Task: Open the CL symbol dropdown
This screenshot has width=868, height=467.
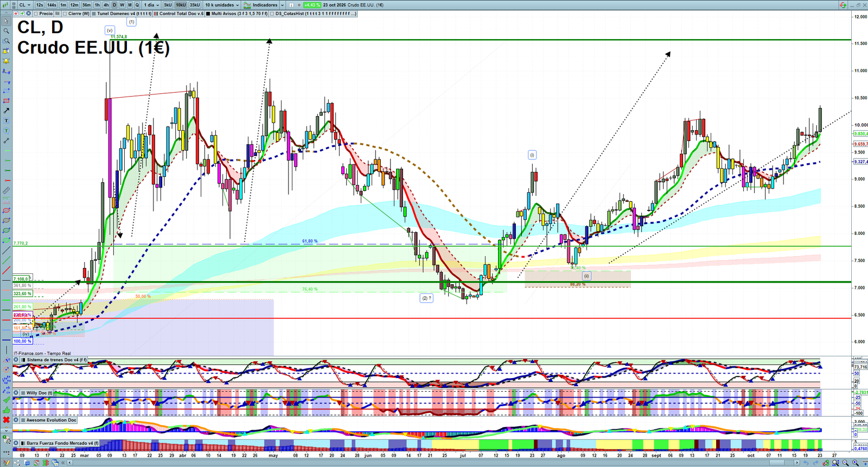Action: [x=25, y=5]
